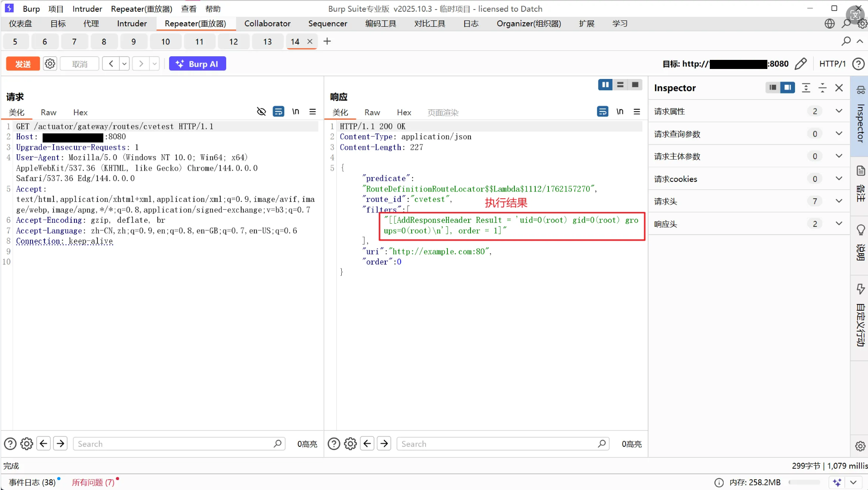Set Inspector single-pane layout
Image resolution: width=868 pixels, height=490 pixels.
coord(773,88)
